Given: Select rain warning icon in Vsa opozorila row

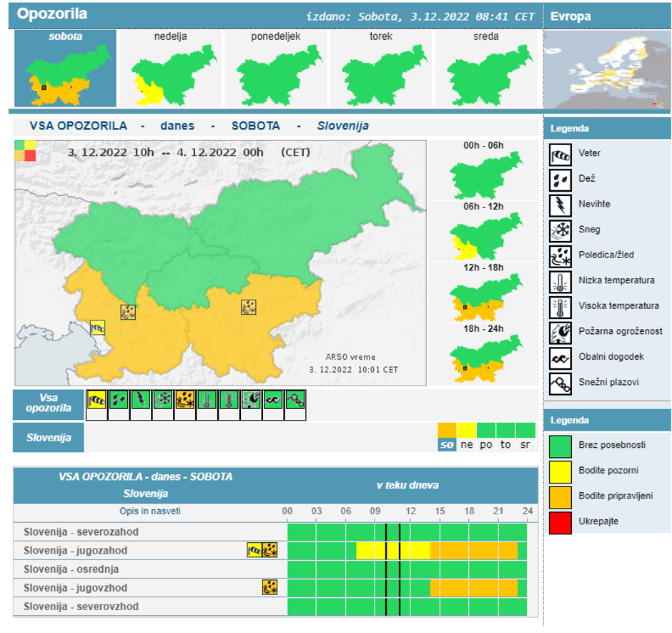Looking at the screenshot, I should point(119,400).
